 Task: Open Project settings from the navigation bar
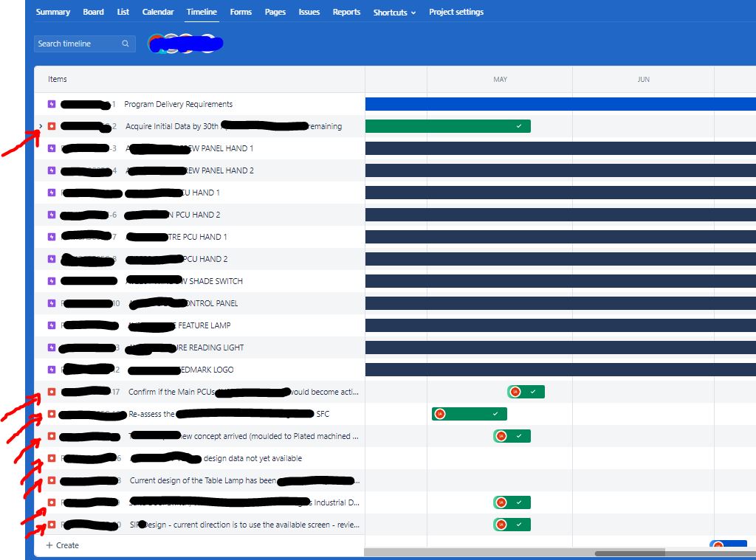(x=456, y=12)
